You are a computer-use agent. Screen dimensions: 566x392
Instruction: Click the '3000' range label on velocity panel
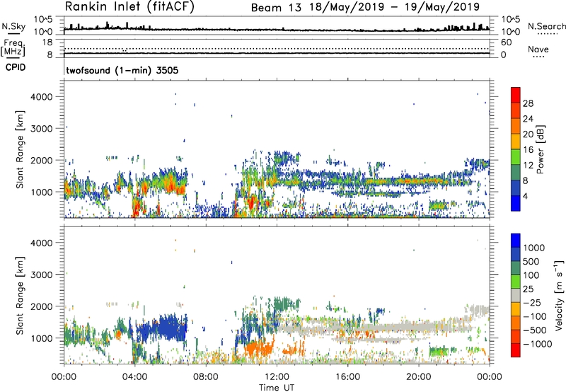point(41,275)
